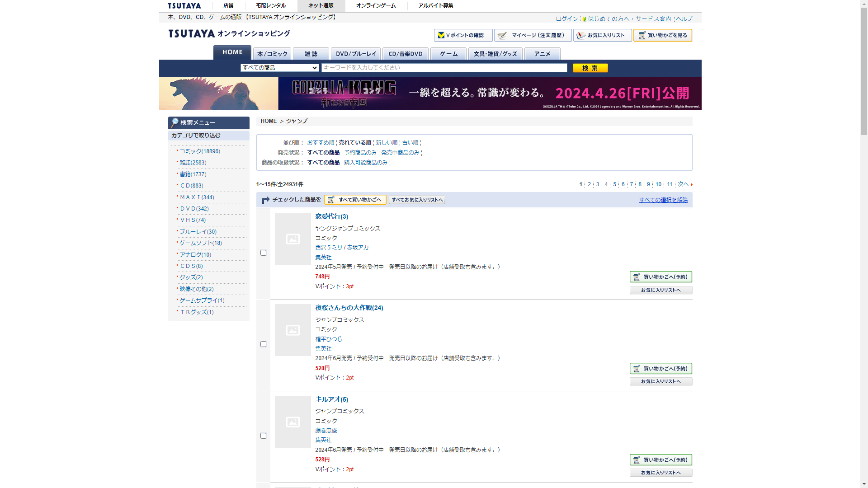
Task: Open the お気に入りリスト heart icon button
Action: pyautogui.click(x=602, y=35)
